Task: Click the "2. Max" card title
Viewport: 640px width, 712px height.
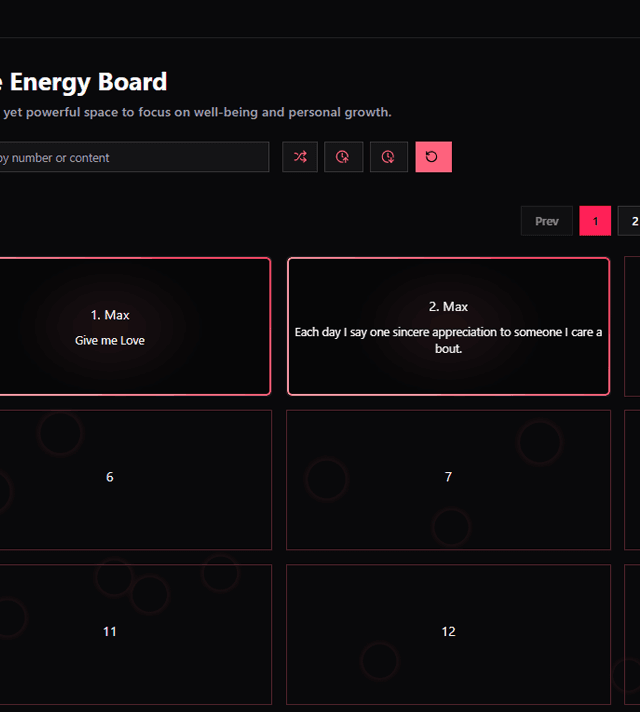Action: (448, 307)
